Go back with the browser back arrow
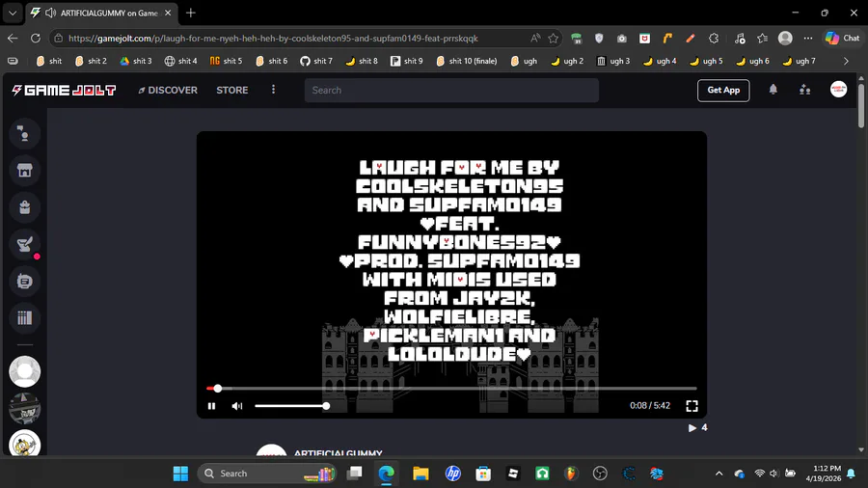This screenshot has width=868, height=488. (13, 39)
